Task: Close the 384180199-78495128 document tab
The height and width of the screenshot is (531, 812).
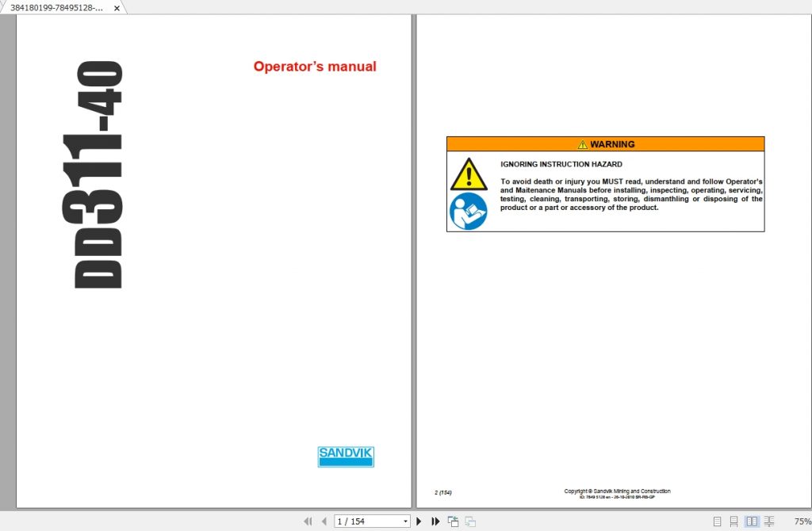Action: click(116, 7)
